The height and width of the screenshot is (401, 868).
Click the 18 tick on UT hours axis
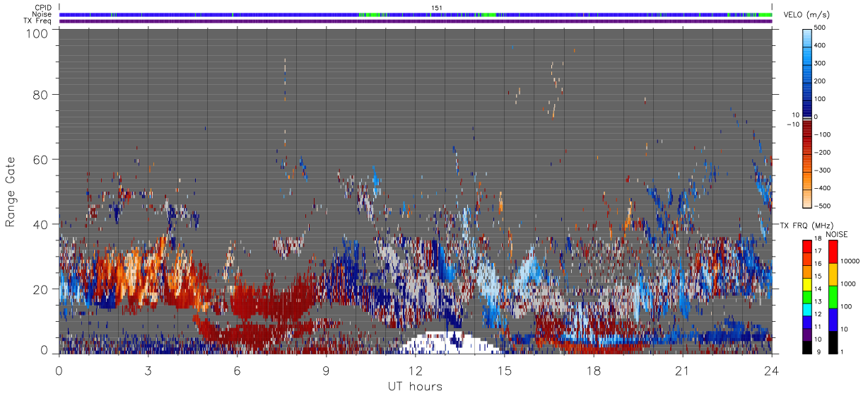click(594, 371)
